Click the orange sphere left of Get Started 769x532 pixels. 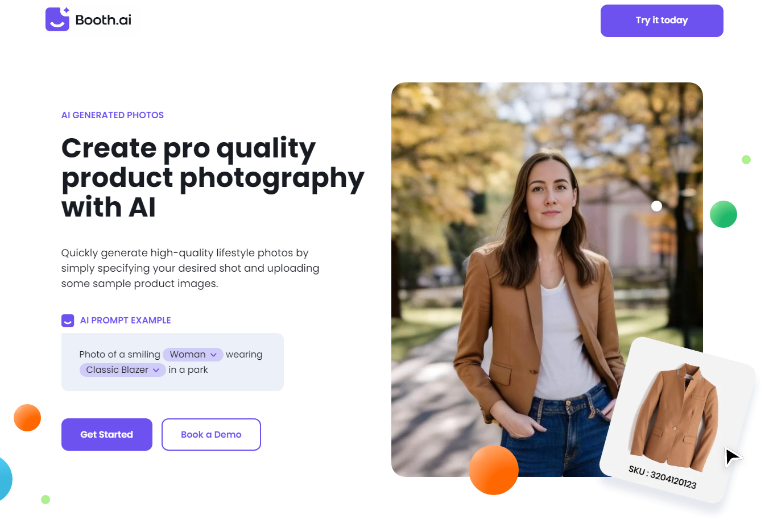tap(27, 418)
